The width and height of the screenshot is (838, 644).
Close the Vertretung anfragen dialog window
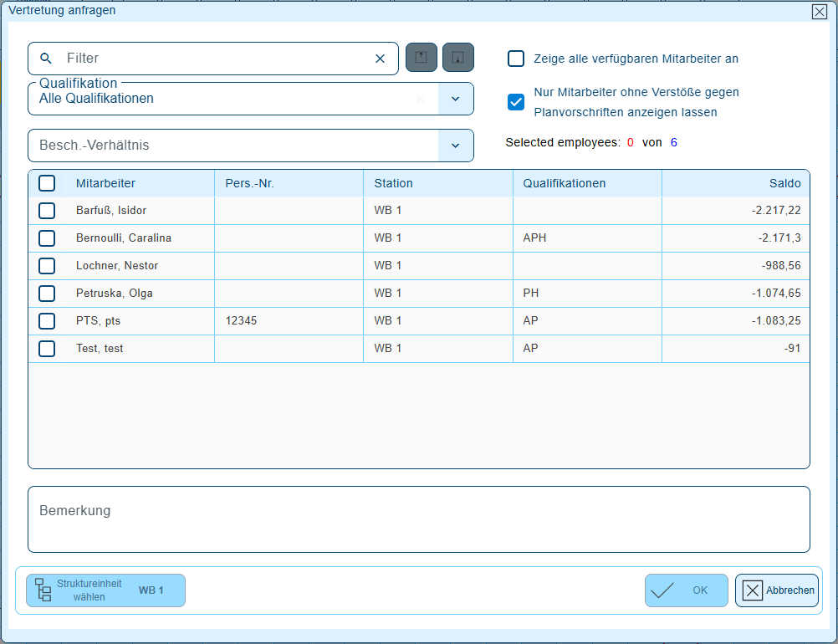pyautogui.click(x=819, y=11)
